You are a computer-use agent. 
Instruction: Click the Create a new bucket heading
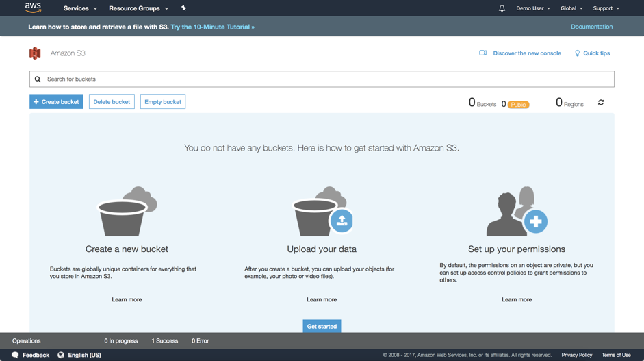[127, 249]
